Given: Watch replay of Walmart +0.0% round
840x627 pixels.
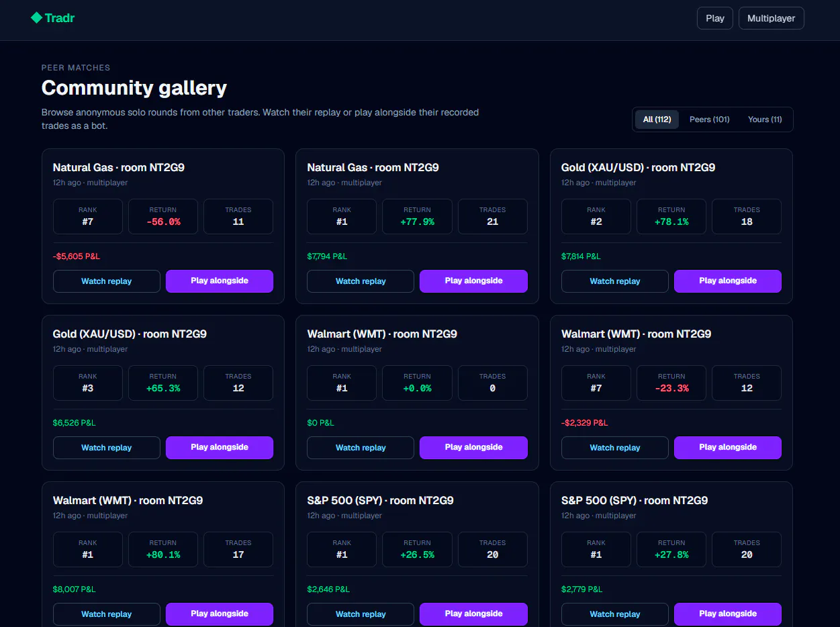Looking at the screenshot, I should coord(361,448).
